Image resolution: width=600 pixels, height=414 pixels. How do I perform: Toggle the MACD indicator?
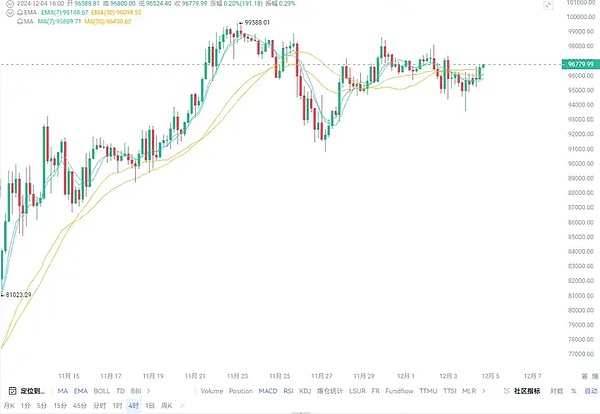(x=268, y=391)
